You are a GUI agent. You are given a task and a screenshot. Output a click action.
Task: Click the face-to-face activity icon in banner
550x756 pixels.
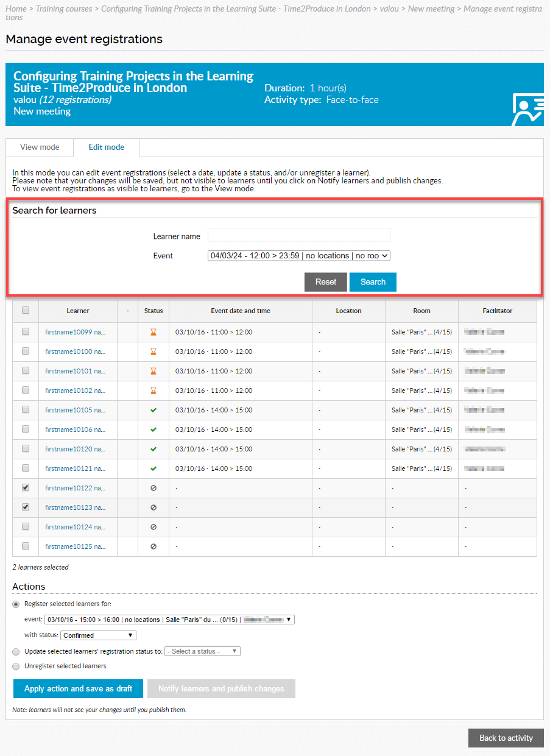pos(527,110)
